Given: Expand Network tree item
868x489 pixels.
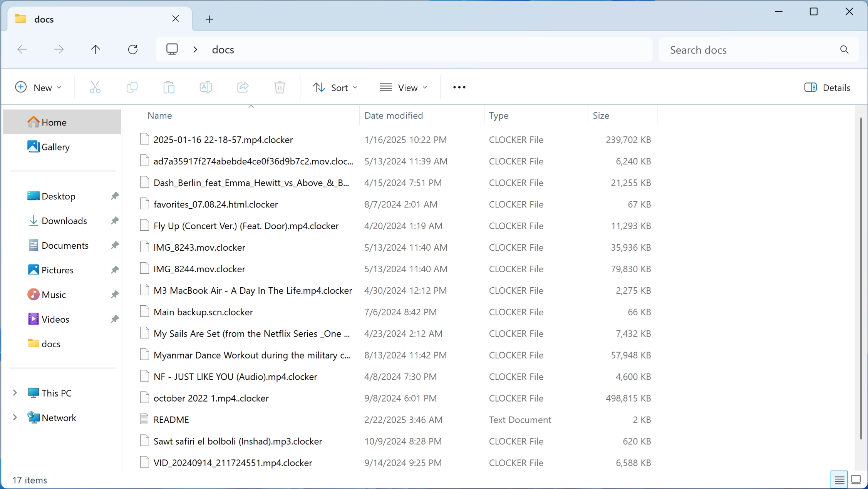Looking at the screenshot, I should pos(14,417).
